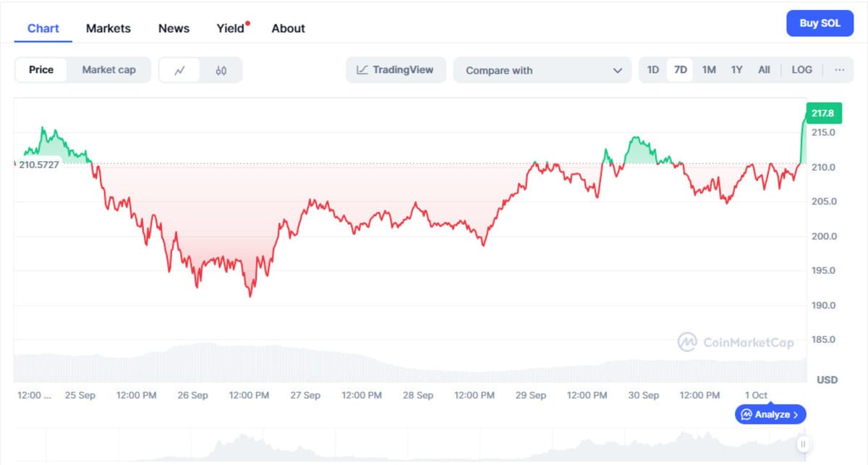Select the line chart icon

[x=179, y=70]
